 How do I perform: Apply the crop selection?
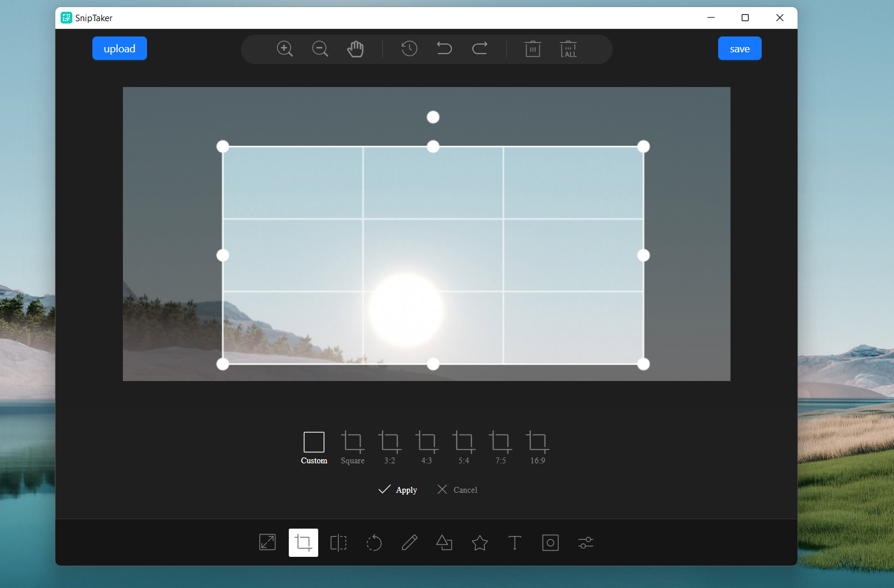pos(398,490)
